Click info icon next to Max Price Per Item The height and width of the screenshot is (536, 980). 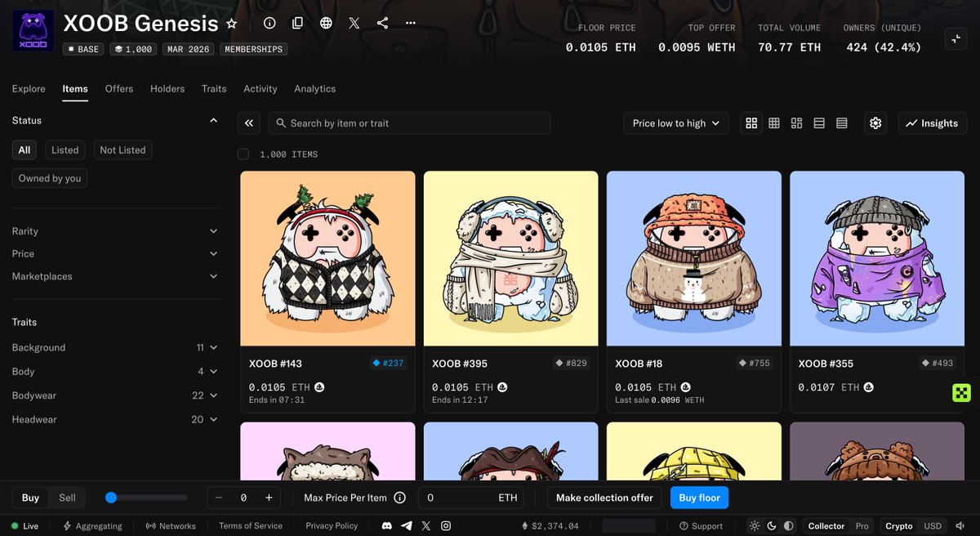click(x=400, y=498)
